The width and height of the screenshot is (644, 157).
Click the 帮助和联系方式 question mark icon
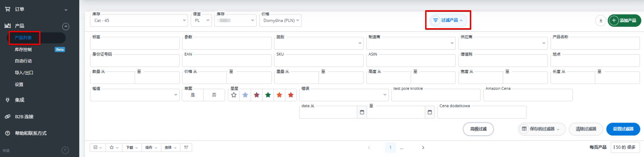click(x=7, y=133)
